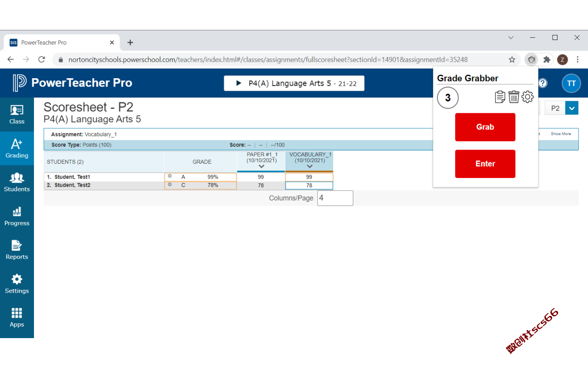
Task: Click the PowerTeacher Pro logo
Action: coord(73,83)
